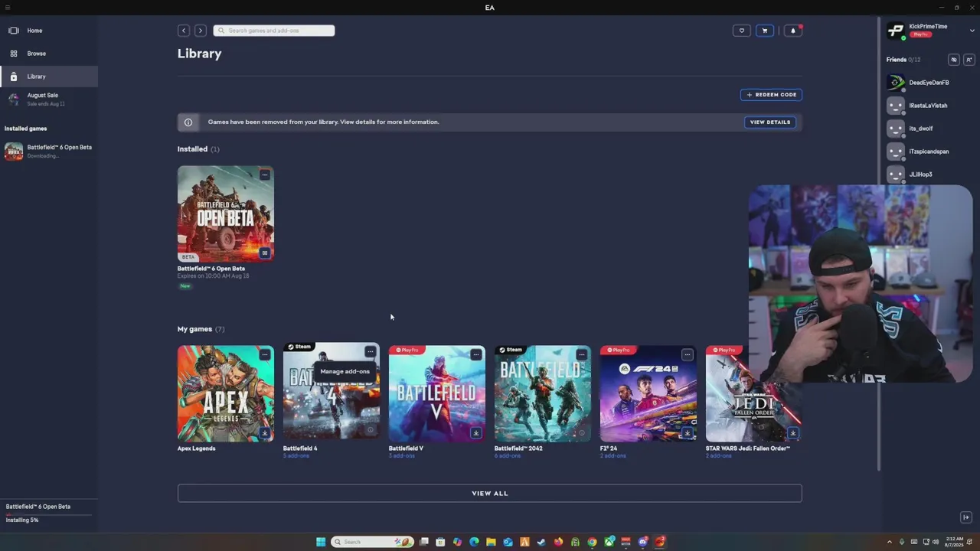Click Battlefield 2042 6 add-ons link
The height and width of the screenshot is (551, 980).
coord(508,456)
